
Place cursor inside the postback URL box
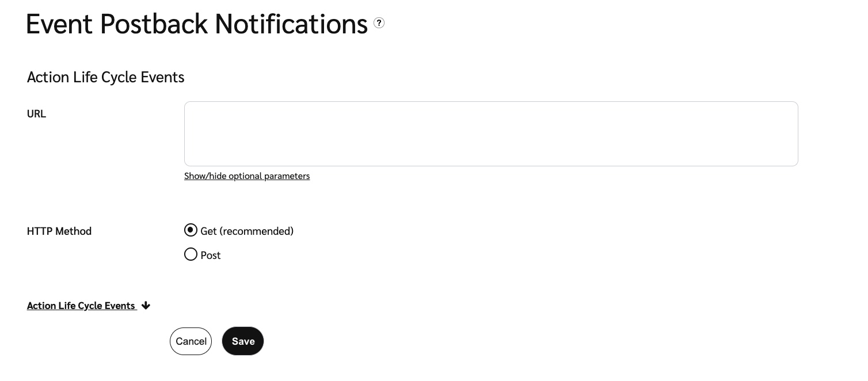pos(491,134)
